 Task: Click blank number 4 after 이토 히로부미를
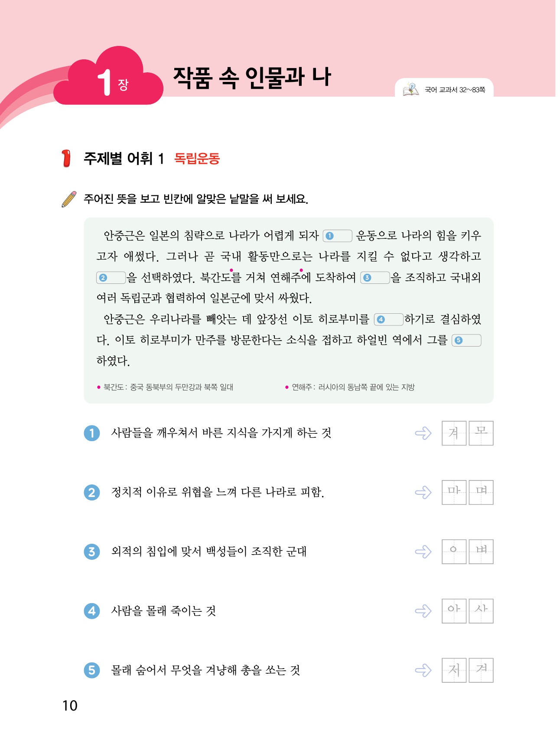coord(389,319)
